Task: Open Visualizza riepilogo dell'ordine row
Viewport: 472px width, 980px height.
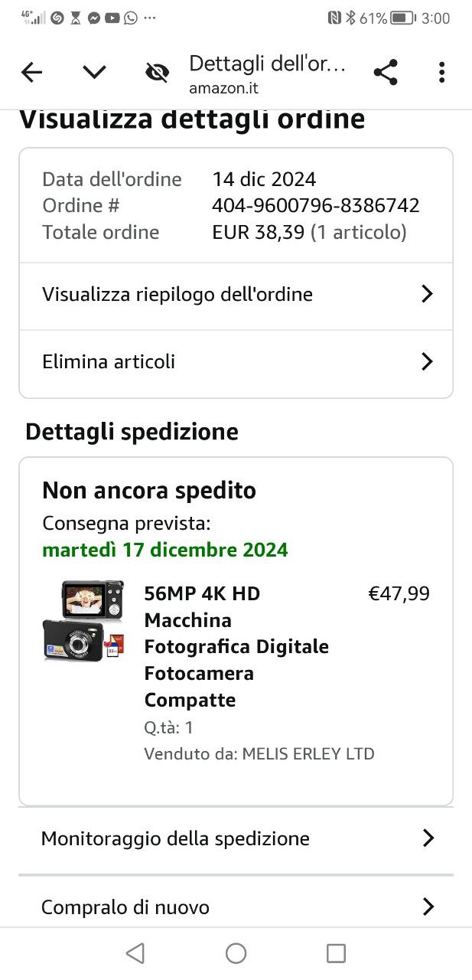Action: pos(236,295)
